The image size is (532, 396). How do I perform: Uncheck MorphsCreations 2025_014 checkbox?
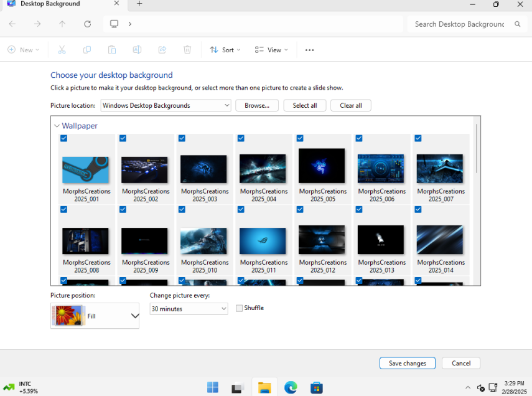(x=418, y=210)
